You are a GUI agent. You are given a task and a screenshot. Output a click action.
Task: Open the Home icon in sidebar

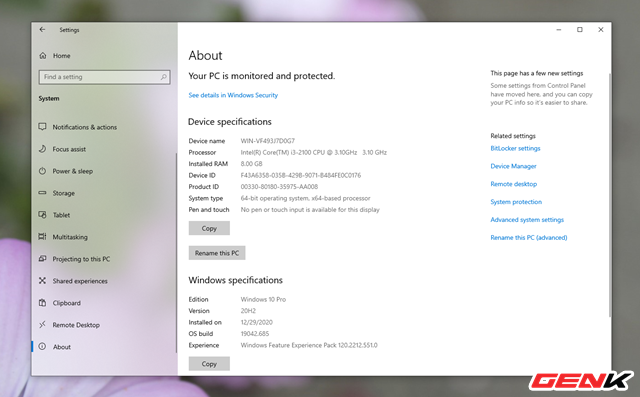pyautogui.click(x=43, y=55)
